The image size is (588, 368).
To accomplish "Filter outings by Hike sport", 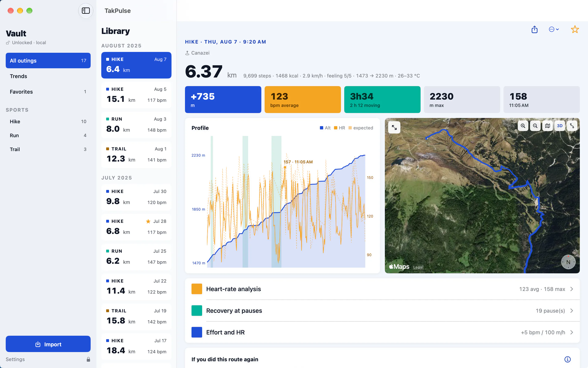I will [48, 121].
